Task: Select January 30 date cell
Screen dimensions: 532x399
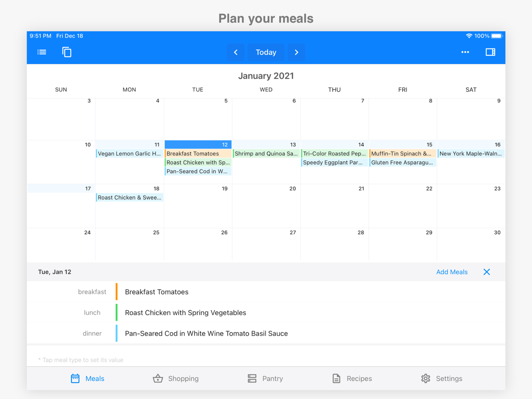Action: pos(471,244)
